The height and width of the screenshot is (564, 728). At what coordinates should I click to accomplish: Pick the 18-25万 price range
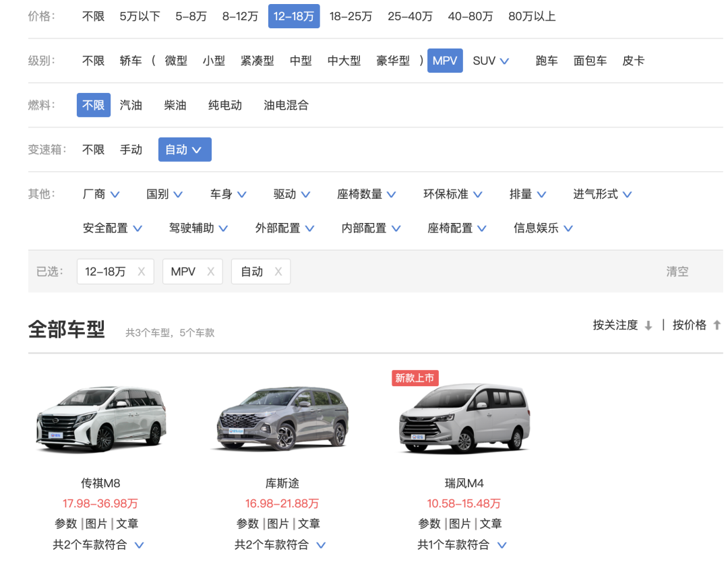351,16
